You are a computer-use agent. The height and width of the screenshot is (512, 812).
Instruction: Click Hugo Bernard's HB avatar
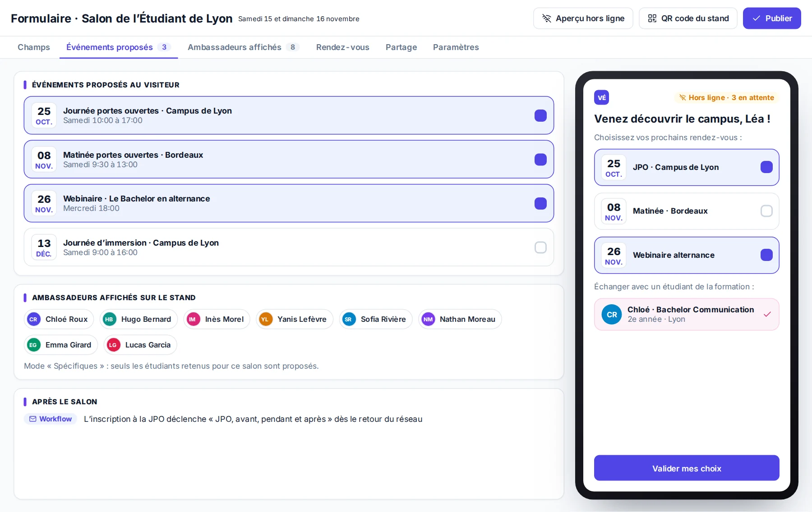coord(109,319)
